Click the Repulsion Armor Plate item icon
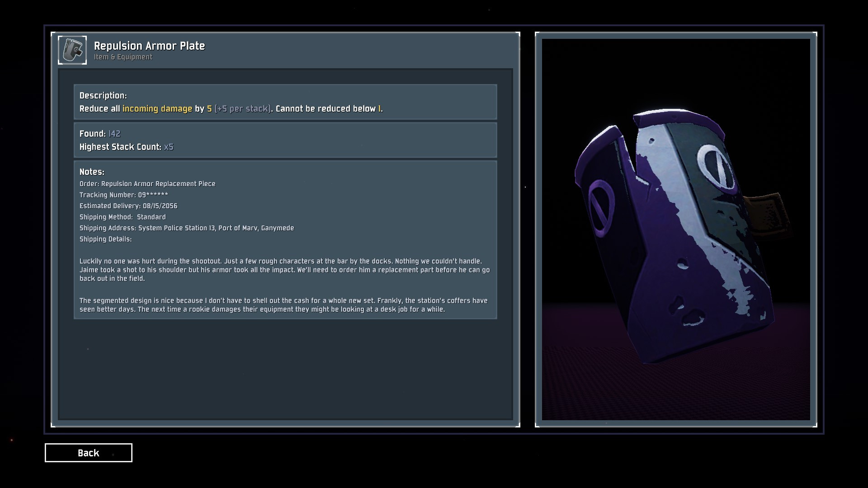The width and height of the screenshot is (868, 488). click(x=72, y=50)
